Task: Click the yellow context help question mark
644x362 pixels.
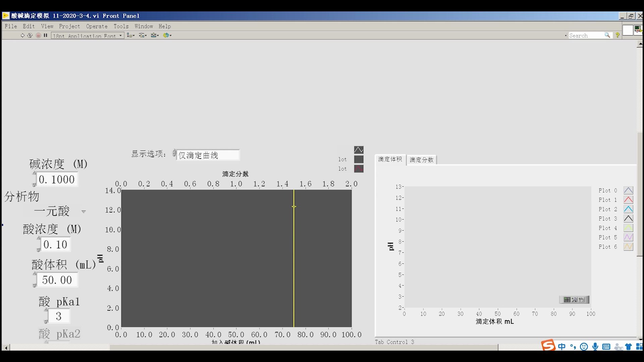Action: [618, 35]
